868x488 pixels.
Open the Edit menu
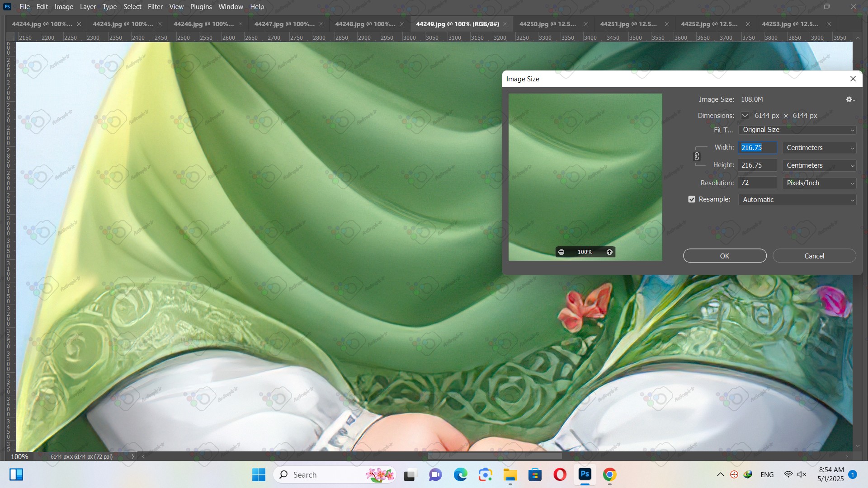tap(42, 7)
